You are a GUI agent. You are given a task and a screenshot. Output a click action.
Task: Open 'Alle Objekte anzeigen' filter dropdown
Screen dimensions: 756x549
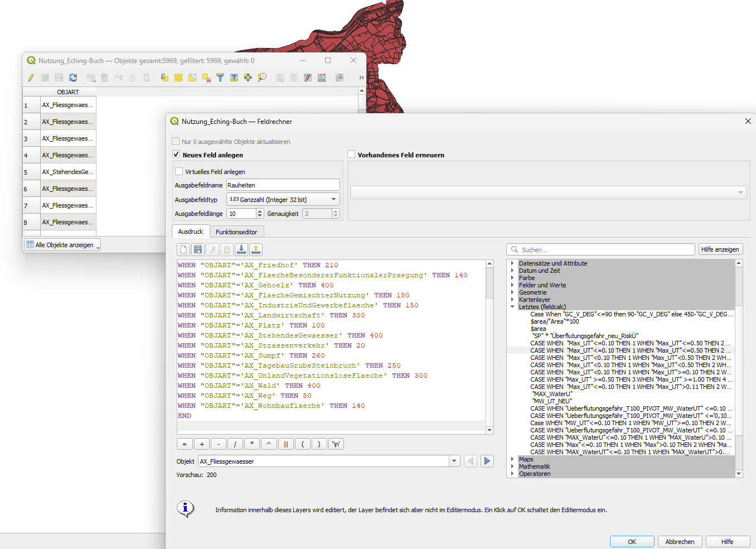coord(62,245)
